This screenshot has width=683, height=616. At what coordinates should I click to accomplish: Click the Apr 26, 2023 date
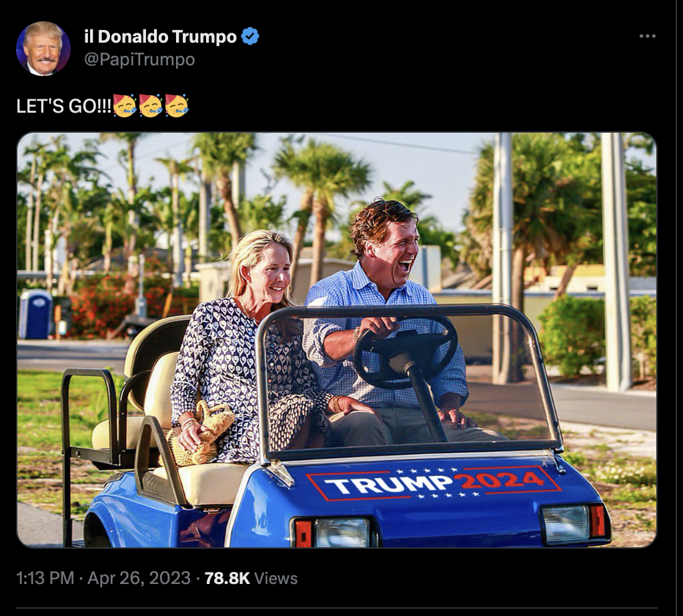tap(139, 578)
